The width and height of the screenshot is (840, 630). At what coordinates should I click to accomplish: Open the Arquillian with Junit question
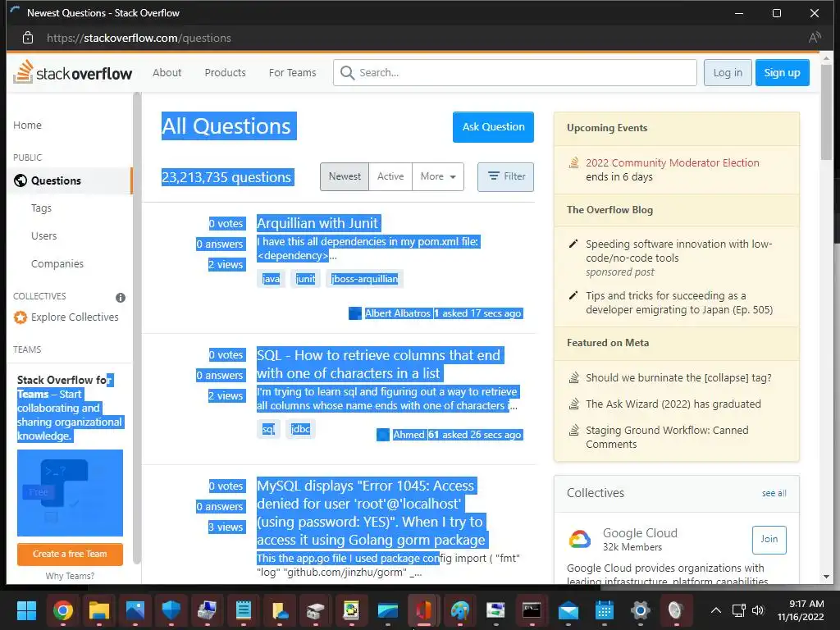click(x=318, y=223)
